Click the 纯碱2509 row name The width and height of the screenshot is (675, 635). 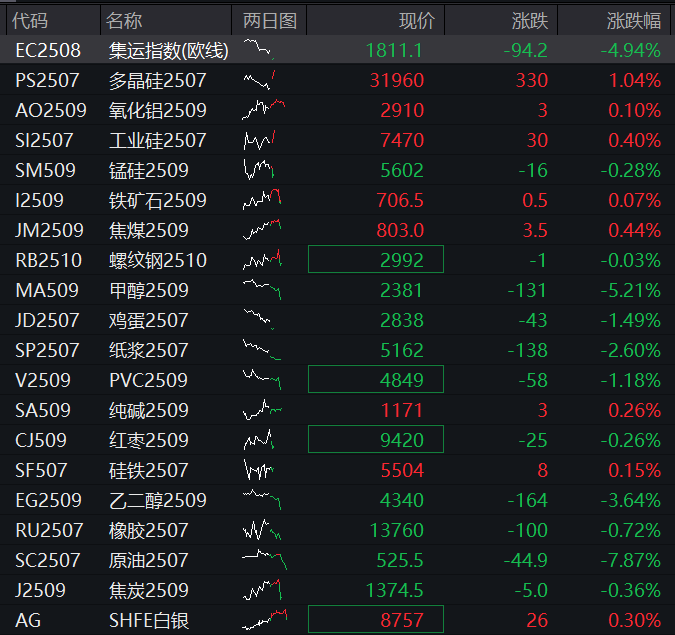148,410
